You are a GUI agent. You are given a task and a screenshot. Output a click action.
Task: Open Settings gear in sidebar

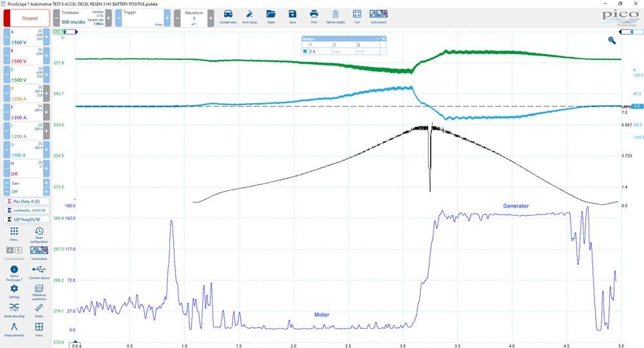[x=14, y=292]
